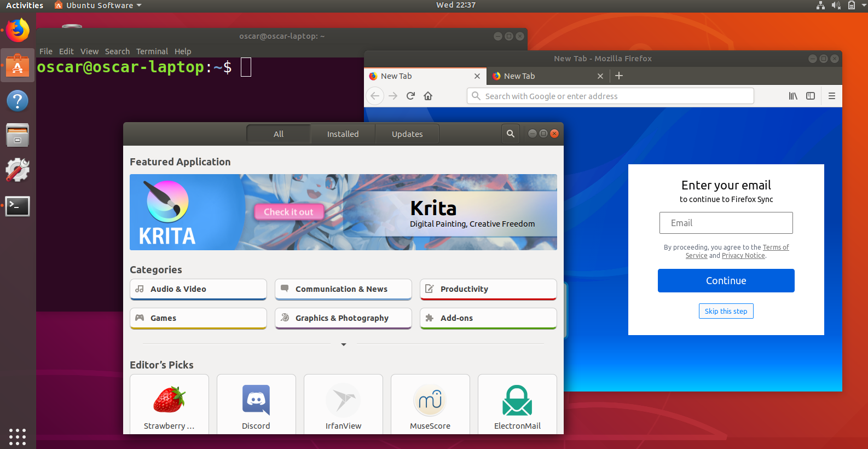This screenshot has height=449, width=868.
Task: Close the second New Tab in Firefox
Action: (x=600, y=76)
